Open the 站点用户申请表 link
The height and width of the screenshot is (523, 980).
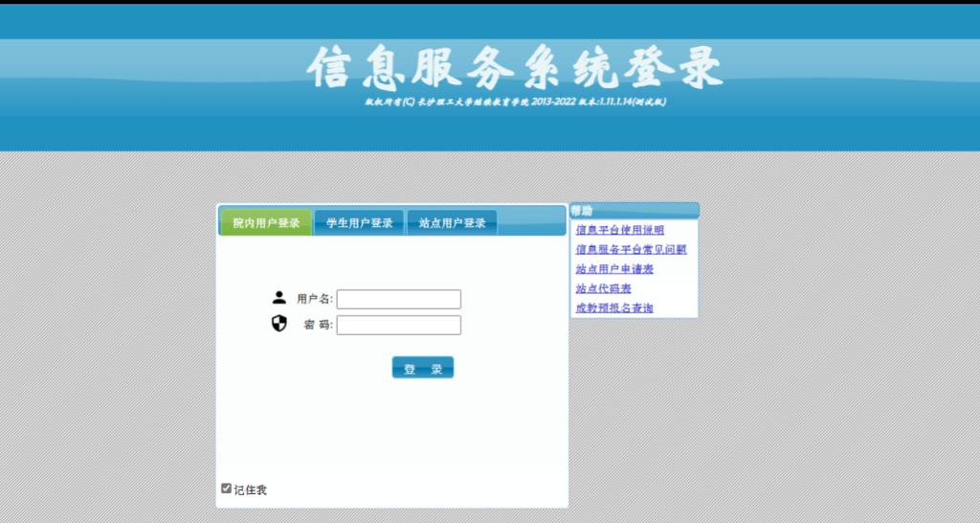click(614, 269)
